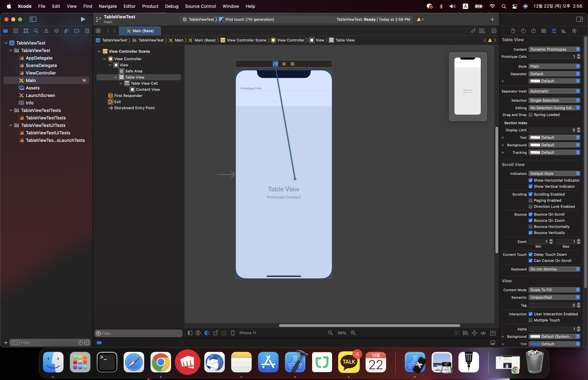Zoom in on the storyboard canvas
Image resolution: width=588 pixels, height=380 pixels.
353,333
